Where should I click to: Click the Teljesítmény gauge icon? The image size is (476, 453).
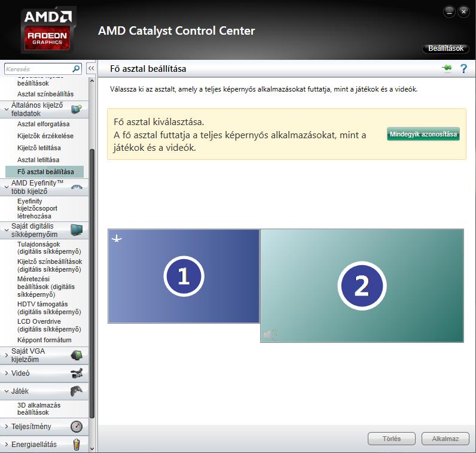point(77,427)
